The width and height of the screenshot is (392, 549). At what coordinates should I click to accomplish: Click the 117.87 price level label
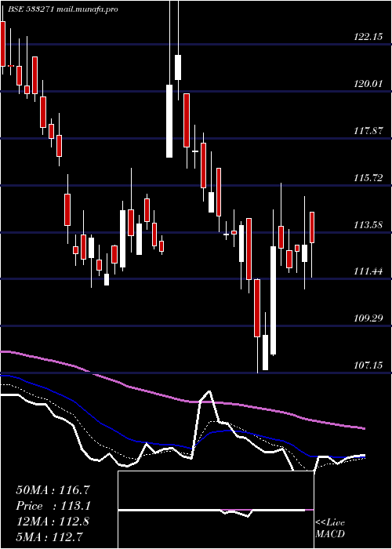click(368, 131)
